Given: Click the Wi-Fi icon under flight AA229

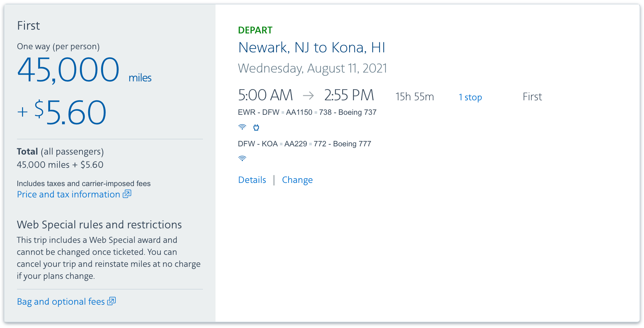Looking at the screenshot, I should pyautogui.click(x=242, y=158).
